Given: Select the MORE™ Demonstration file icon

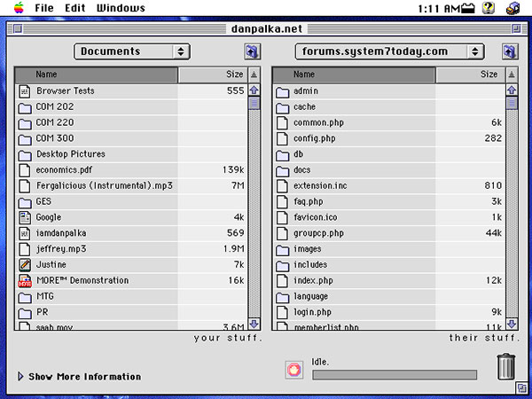Looking at the screenshot, I should pos(25,281).
